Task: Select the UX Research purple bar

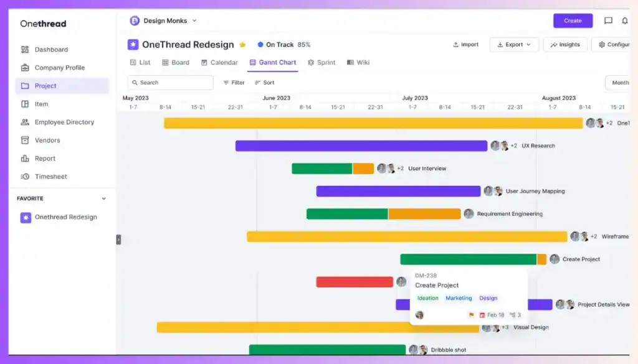Action: [x=361, y=146]
